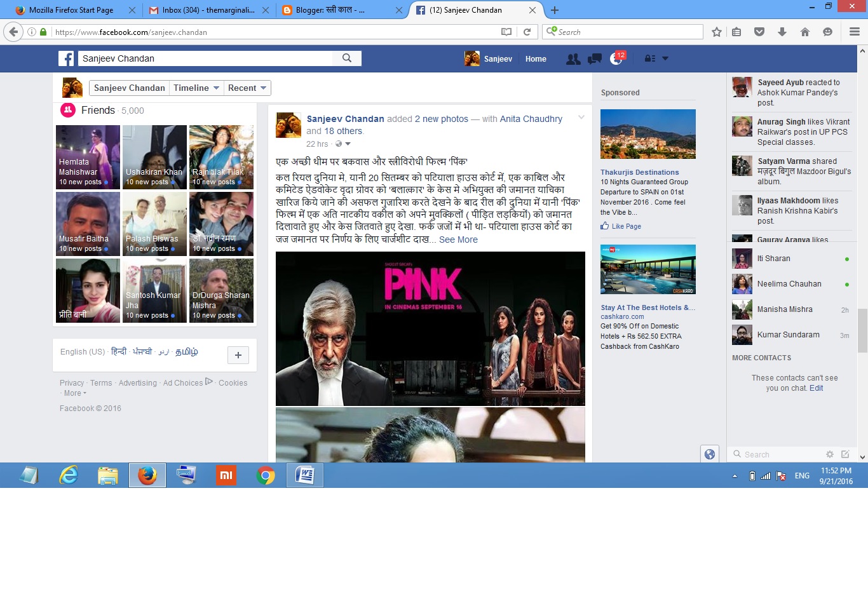Show bookmarks list icon in Firefox toolbar
Screen dimensions: 868x615
pos(736,32)
